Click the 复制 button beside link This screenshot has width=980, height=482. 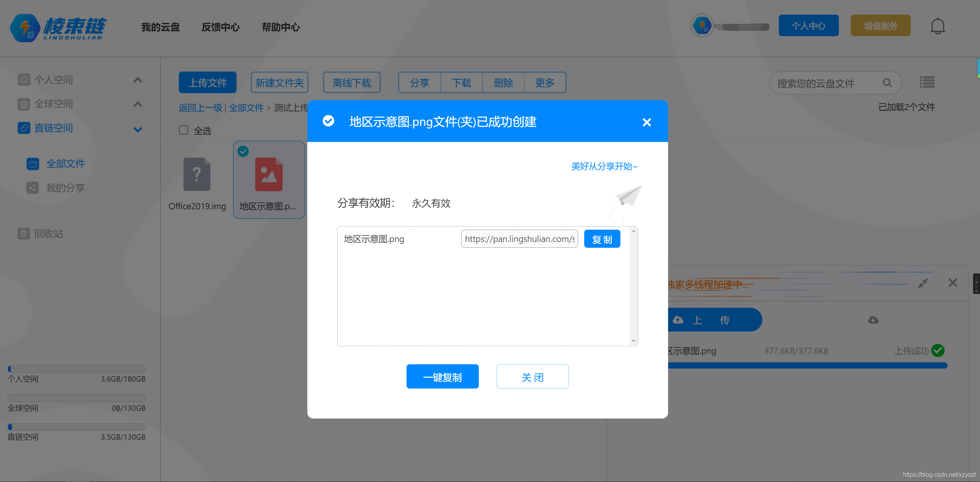click(x=602, y=239)
